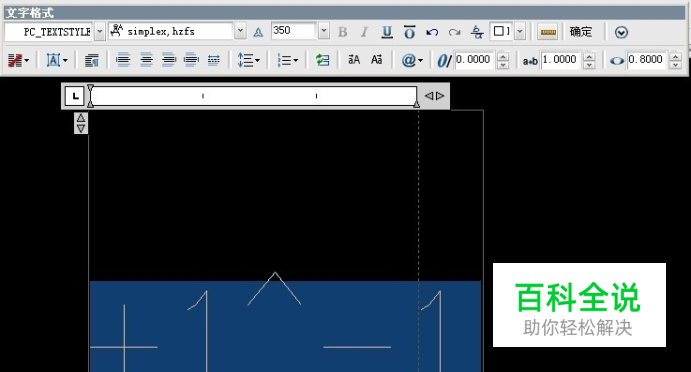Image resolution: width=691 pixels, height=372 pixels.
Task: Open the @ Symbol menu
Action: click(x=412, y=60)
